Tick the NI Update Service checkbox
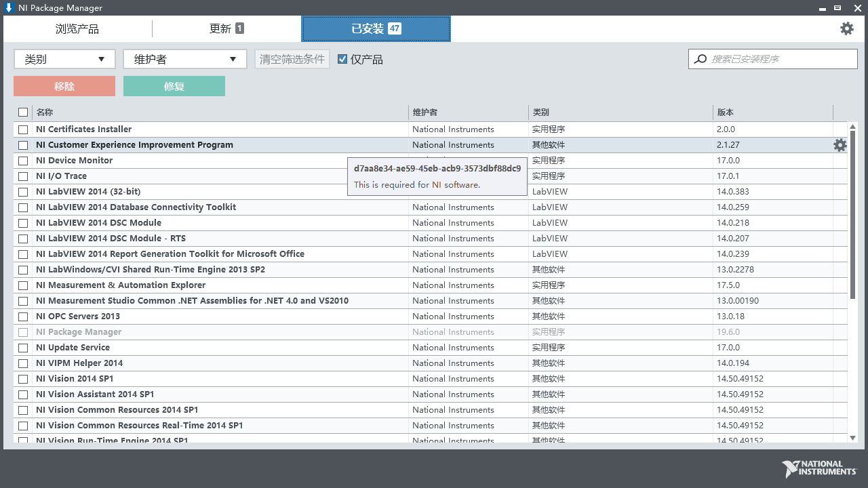Screen dimensions: 868x488 [23, 348]
